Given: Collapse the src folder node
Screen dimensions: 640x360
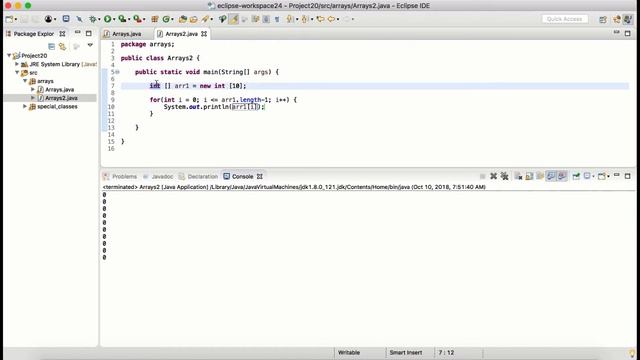Looking at the screenshot, I should coord(17,72).
